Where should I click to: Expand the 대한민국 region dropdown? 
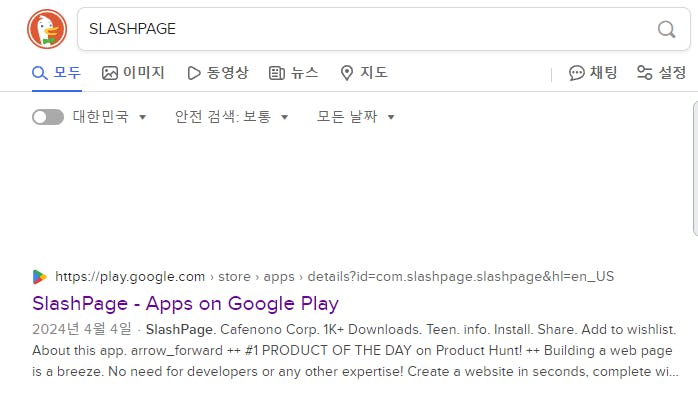coord(110,117)
